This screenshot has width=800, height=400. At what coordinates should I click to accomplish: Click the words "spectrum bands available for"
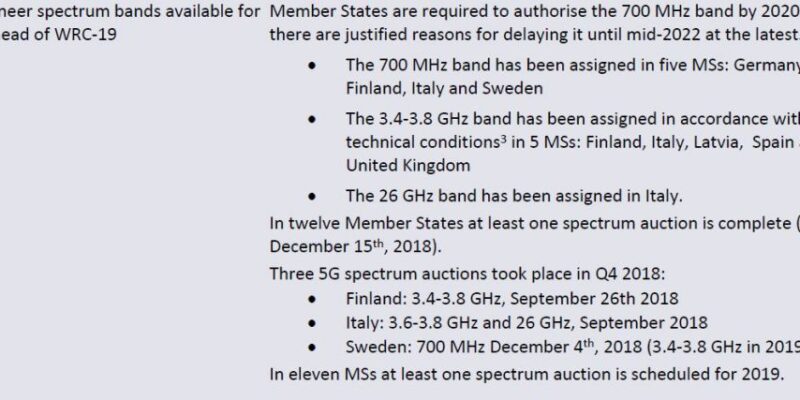coord(153,11)
